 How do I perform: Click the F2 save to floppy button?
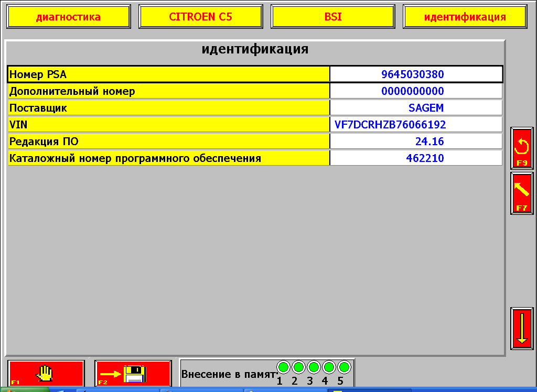133,373
